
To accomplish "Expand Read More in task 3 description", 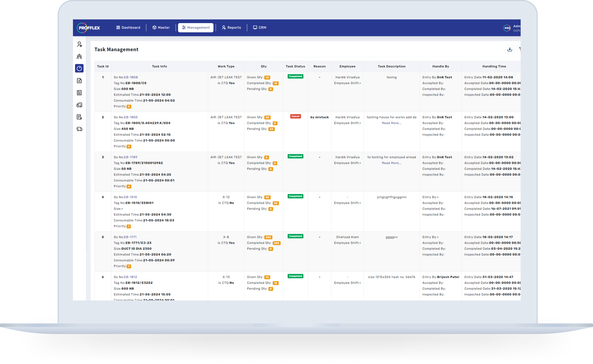I will coord(391,163).
